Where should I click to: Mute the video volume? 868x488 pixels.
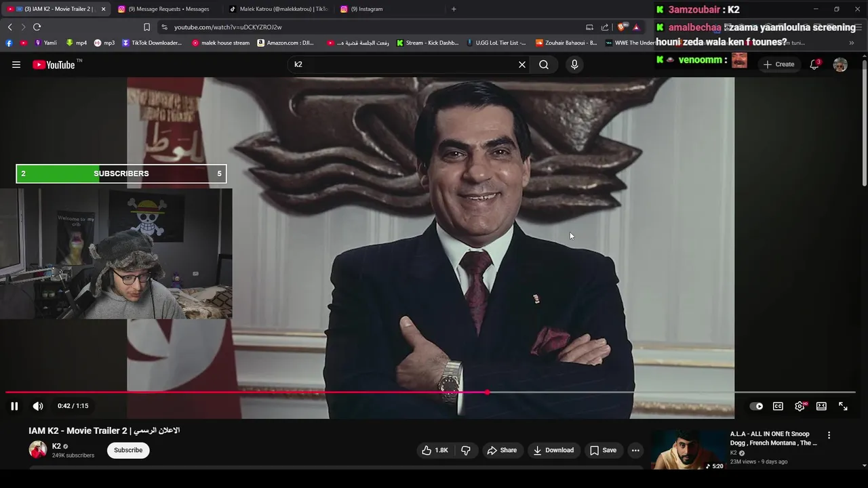[x=38, y=406]
